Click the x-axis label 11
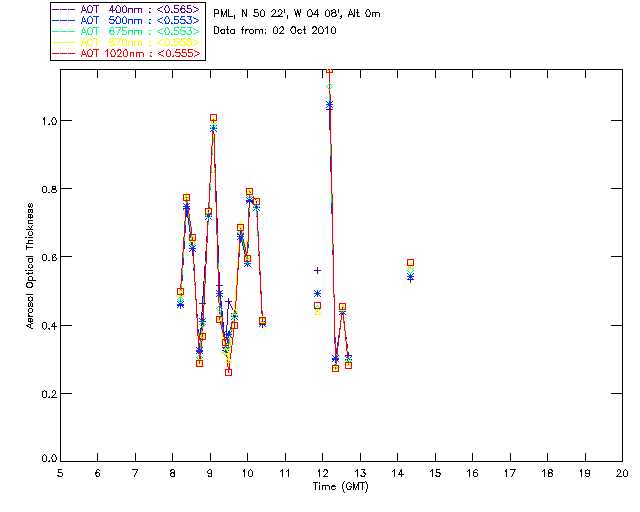This screenshot has height=512, width=640. [x=284, y=473]
